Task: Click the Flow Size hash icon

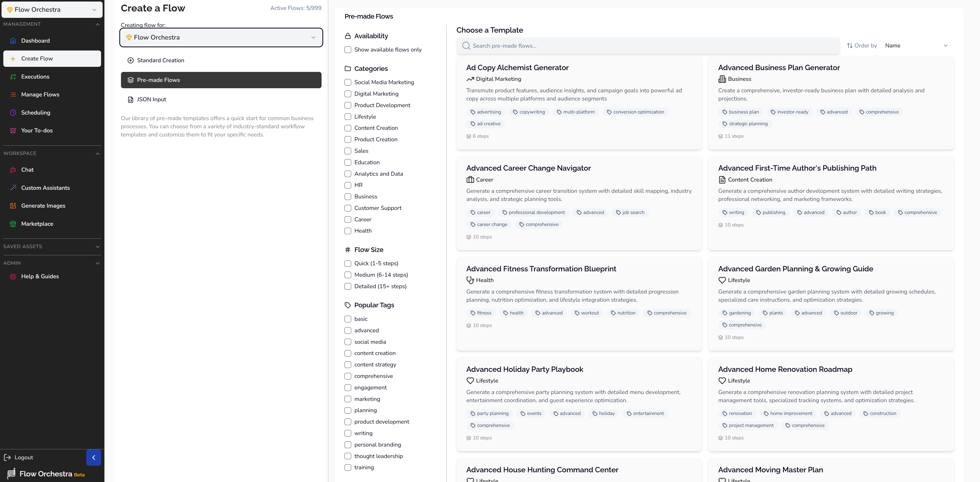Action: click(x=348, y=250)
